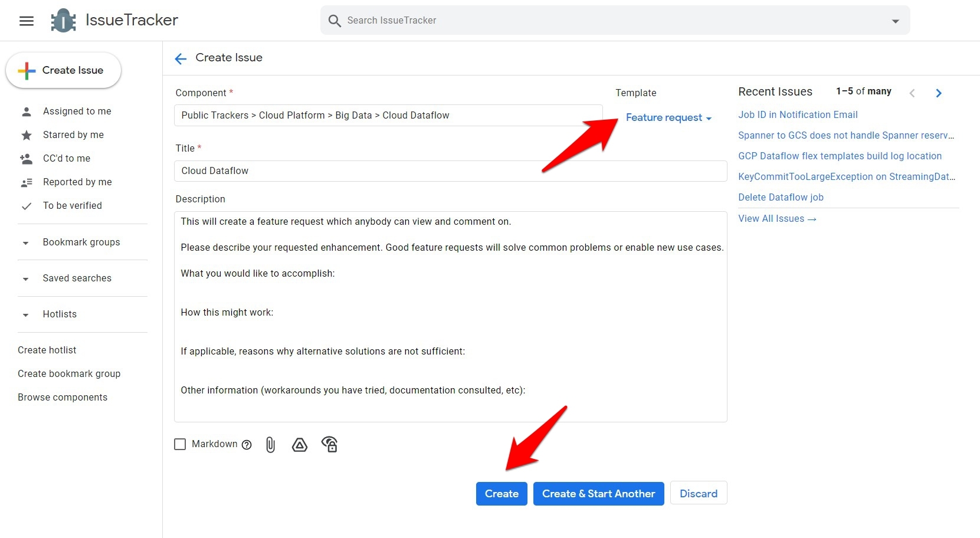Open the Feature request template dropdown
Viewport: 980px width, 538px height.
click(668, 118)
